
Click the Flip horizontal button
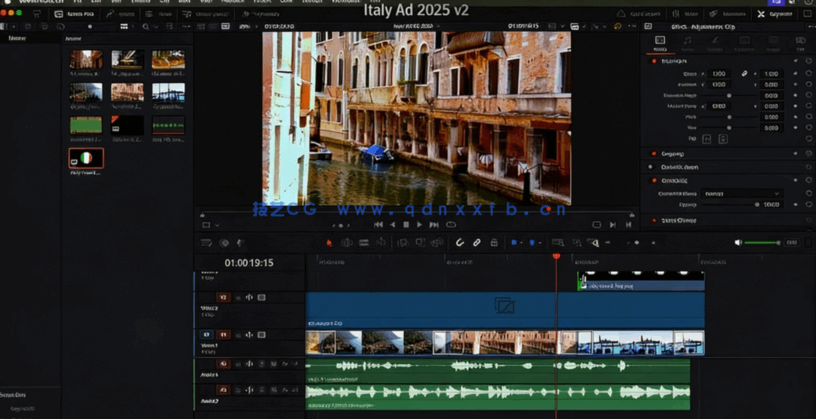(707, 138)
